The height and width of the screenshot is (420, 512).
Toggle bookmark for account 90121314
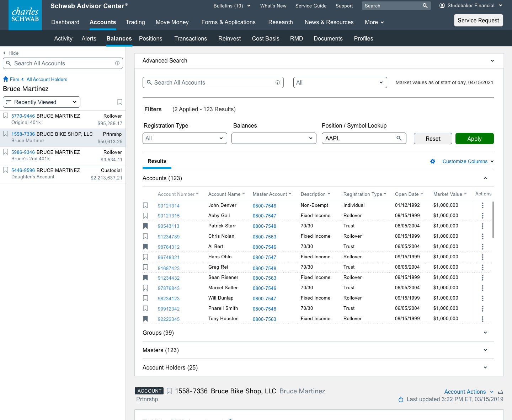(x=145, y=205)
